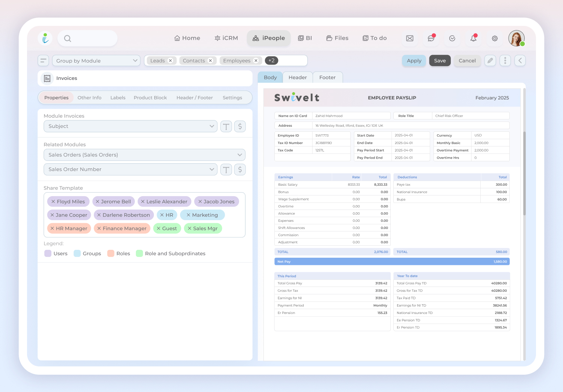Remove the Leads filter tag
563x392 pixels.
[170, 60]
